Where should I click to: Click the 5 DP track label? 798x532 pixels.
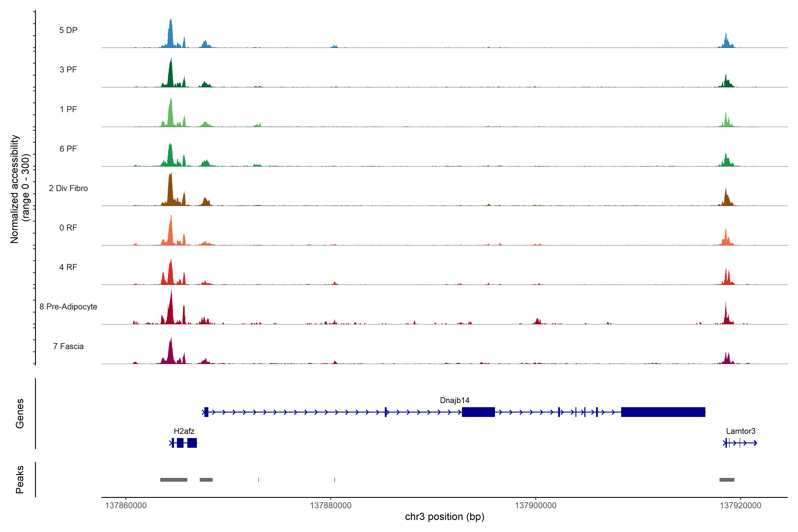68,30
